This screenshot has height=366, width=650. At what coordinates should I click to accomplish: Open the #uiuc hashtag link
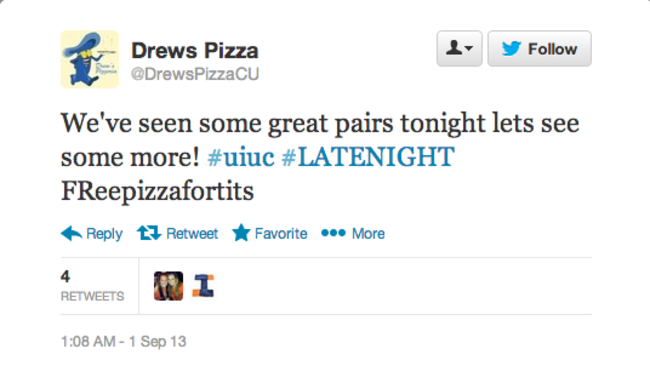[241, 157]
